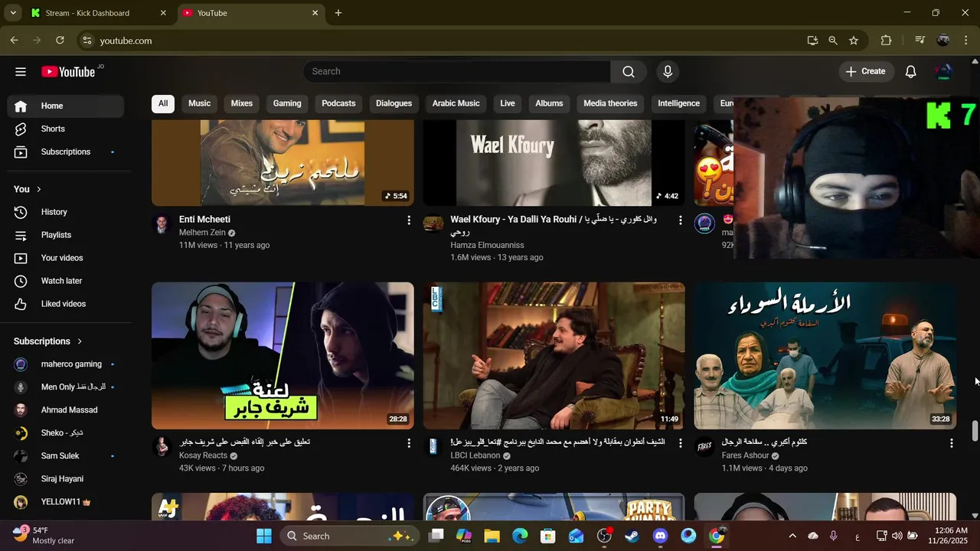The width and height of the screenshot is (980, 551).
Task: Play the Sharif Jaber 28:28 video thumbnail
Action: 283,356
